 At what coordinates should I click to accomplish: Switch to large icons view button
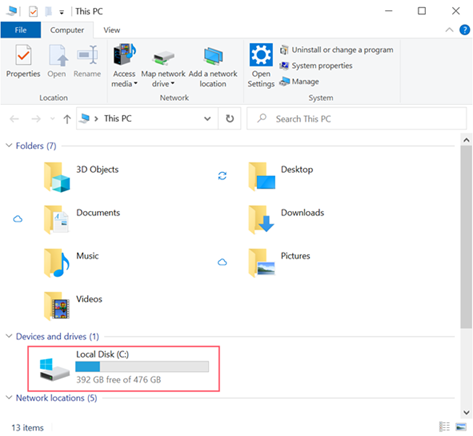tap(461, 427)
